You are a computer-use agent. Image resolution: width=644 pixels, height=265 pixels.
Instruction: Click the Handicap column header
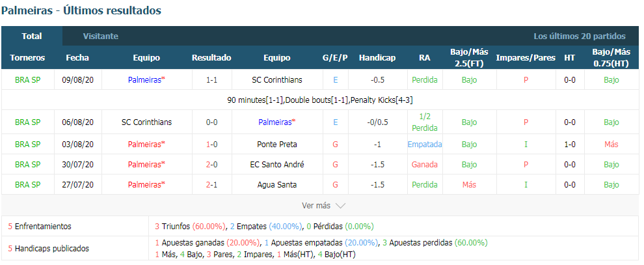pos(377,58)
